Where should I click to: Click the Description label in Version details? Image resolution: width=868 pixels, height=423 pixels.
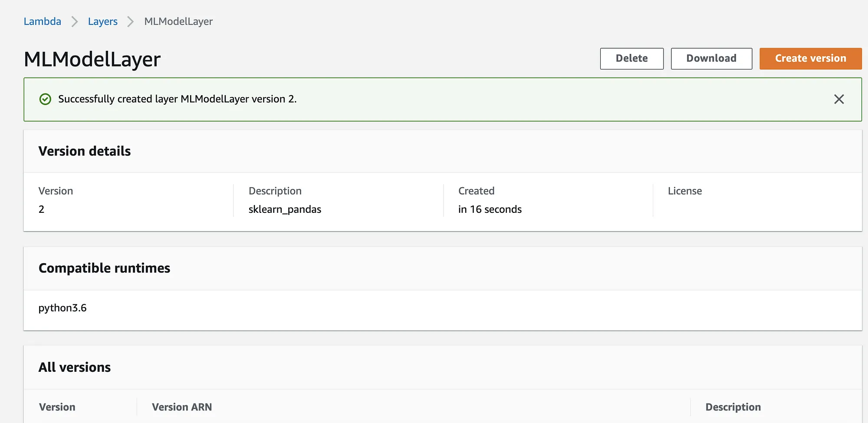click(275, 191)
